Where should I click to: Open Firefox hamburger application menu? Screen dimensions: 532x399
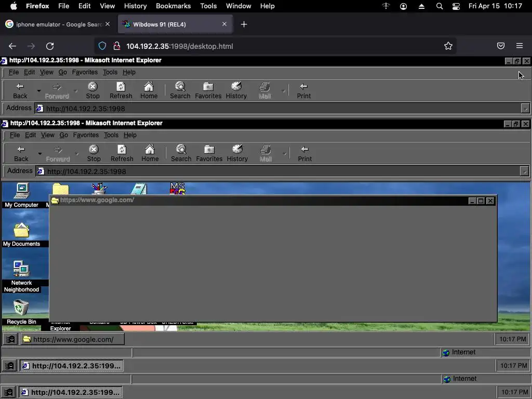click(520, 46)
